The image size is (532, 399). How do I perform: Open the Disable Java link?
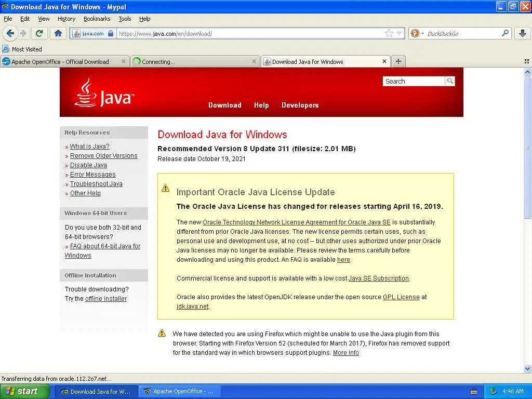(88, 165)
